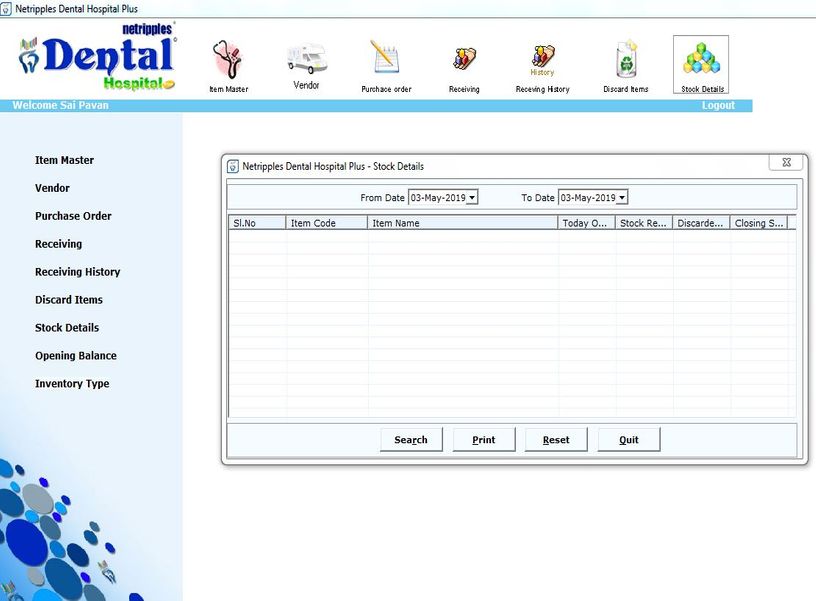Screen dimensions: 816x601
Task: Close the Stock Details dialog
Action: pos(787,162)
